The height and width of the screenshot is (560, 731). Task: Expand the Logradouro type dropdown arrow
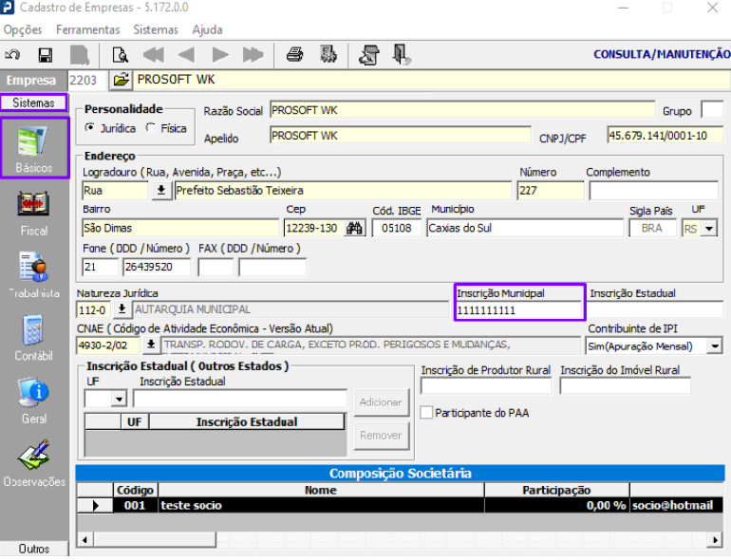[161, 191]
